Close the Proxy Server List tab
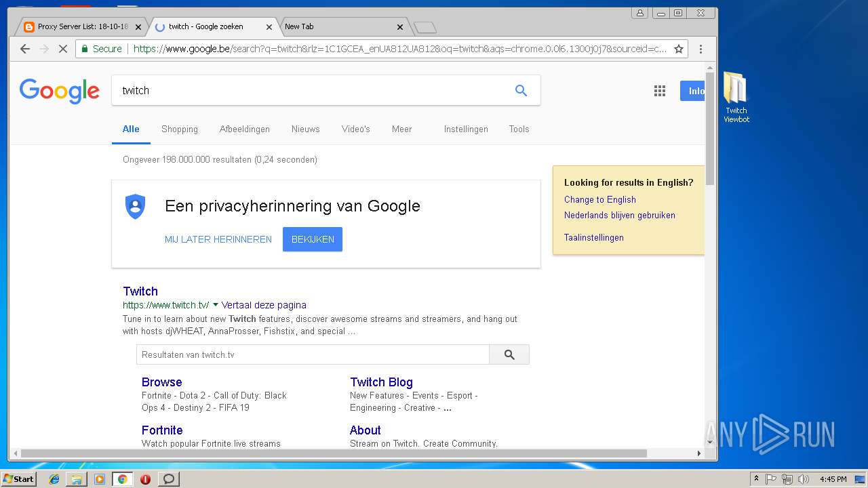Image resolution: width=868 pixels, height=488 pixels. click(x=138, y=27)
